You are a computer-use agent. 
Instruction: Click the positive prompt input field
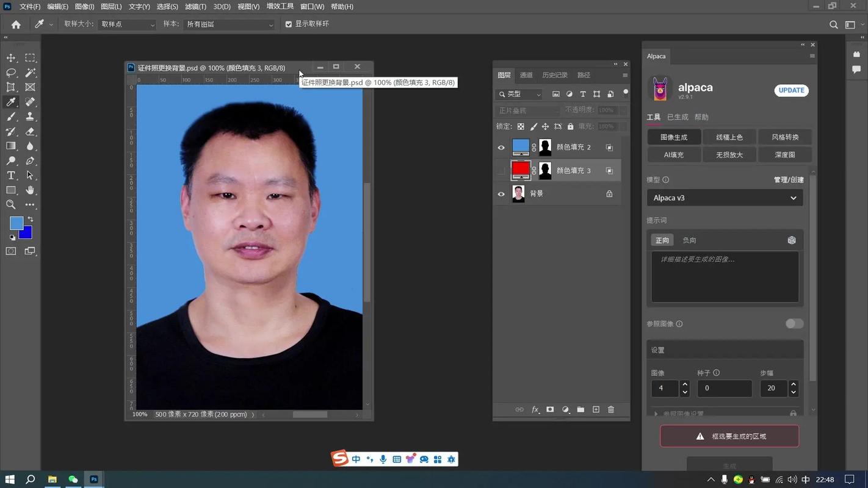pos(725,276)
